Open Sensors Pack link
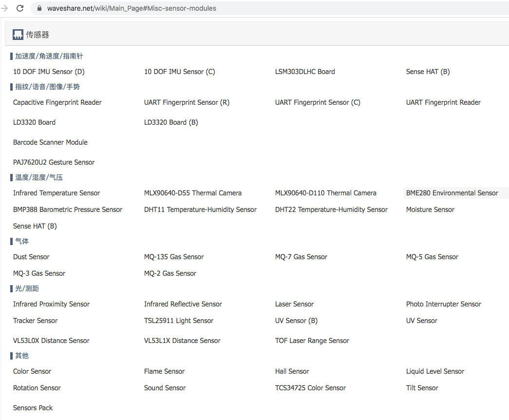Screen dimensions: 509x420 [33, 408]
